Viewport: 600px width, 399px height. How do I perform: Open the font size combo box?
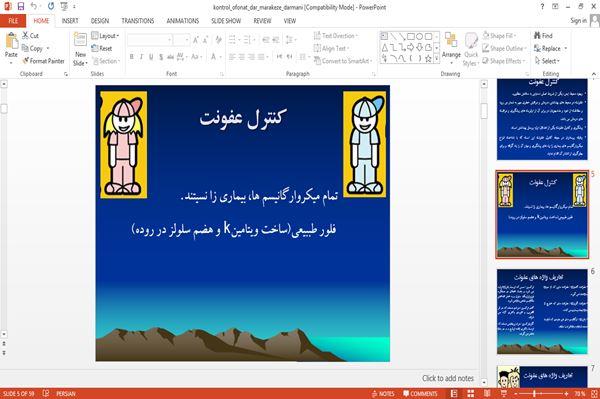point(181,40)
